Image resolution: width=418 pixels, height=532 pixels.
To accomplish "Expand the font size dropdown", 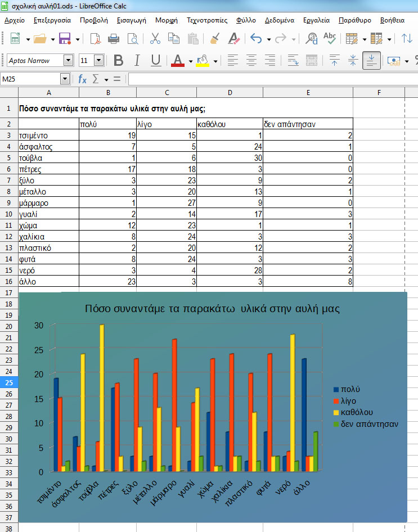I will [x=99, y=61].
